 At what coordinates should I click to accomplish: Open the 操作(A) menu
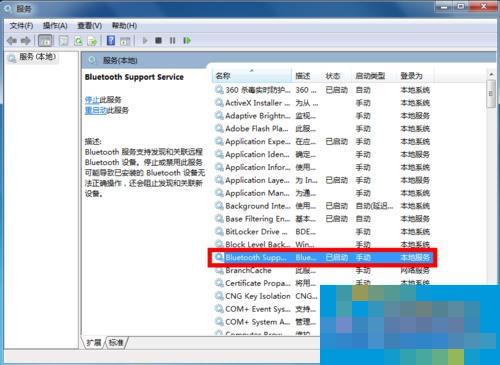pos(55,26)
